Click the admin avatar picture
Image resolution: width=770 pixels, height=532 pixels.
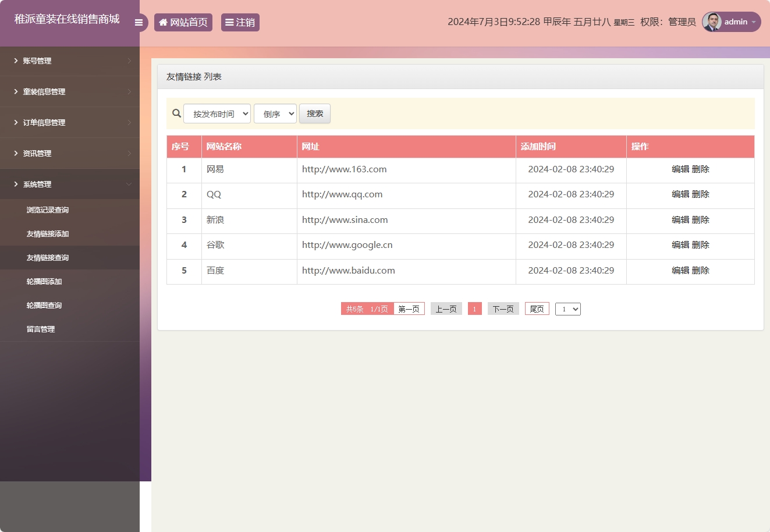(711, 22)
